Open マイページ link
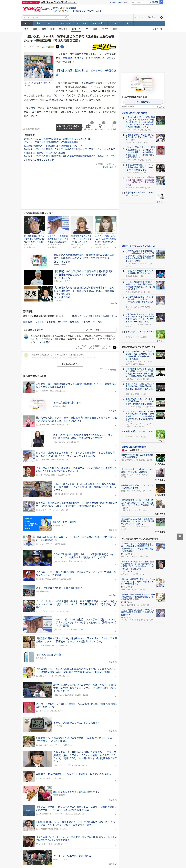Viewport: 186px width, 868px height. click(139, 18)
